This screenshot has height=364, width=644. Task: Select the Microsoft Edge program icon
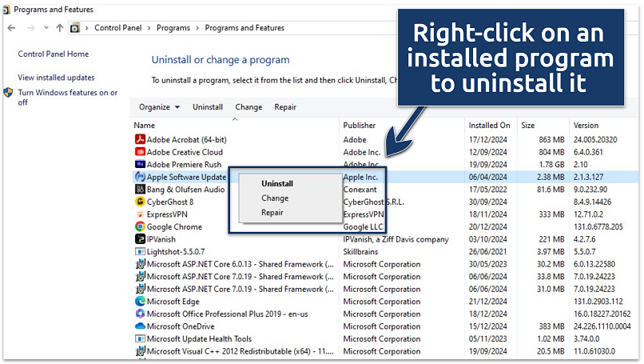tap(141, 302)
